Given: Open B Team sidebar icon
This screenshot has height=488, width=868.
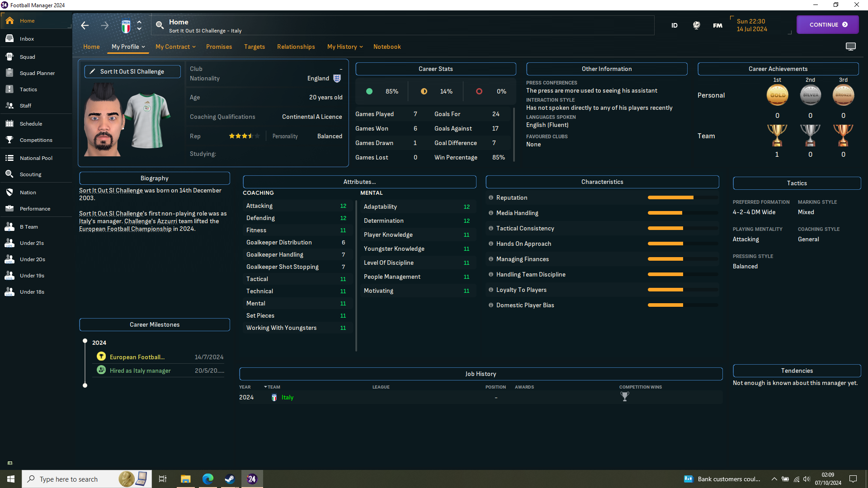Looking at the screenshot, I should pos(9,227).
